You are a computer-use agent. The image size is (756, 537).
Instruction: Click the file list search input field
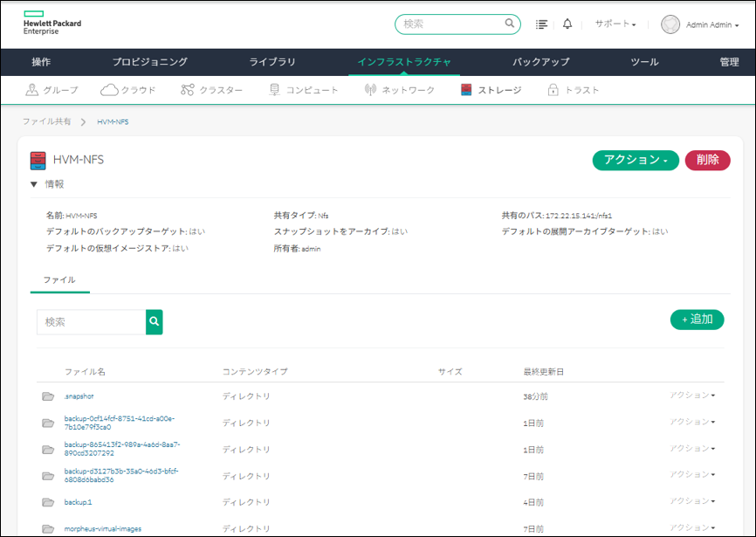(91, 322)
